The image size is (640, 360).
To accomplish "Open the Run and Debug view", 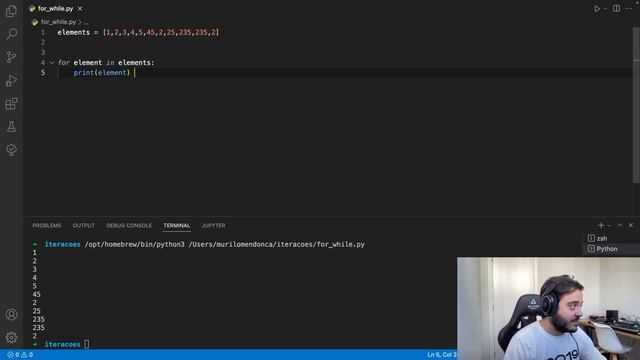I will [x=11, y=80].
